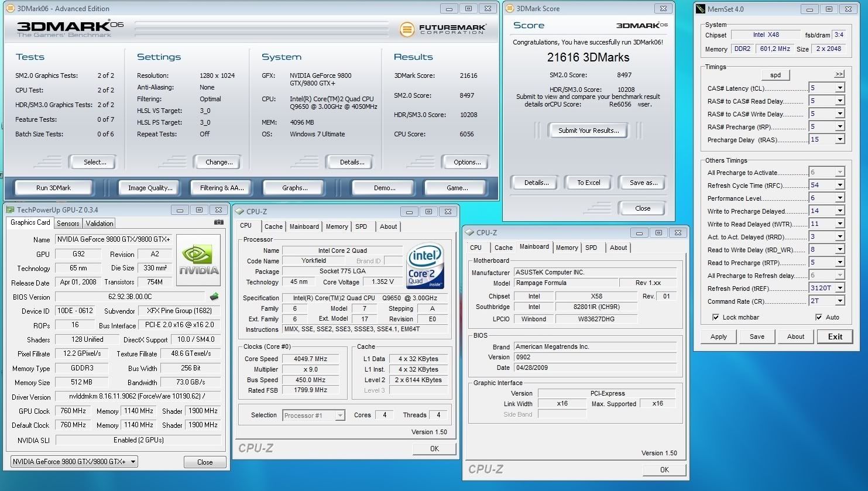Click the spd button in MemSet
Screen dimensions: 868x491
point(776,75)
